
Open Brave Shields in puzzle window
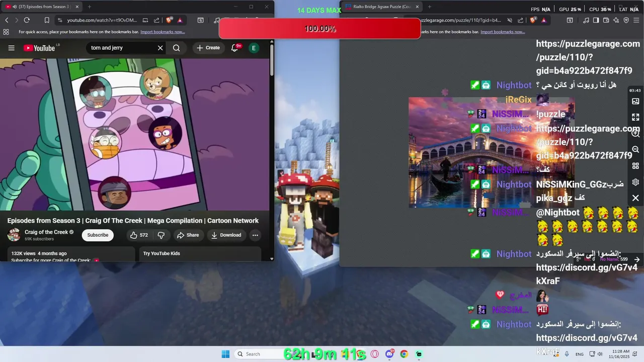pyautogui.click(x=534, y=20)
